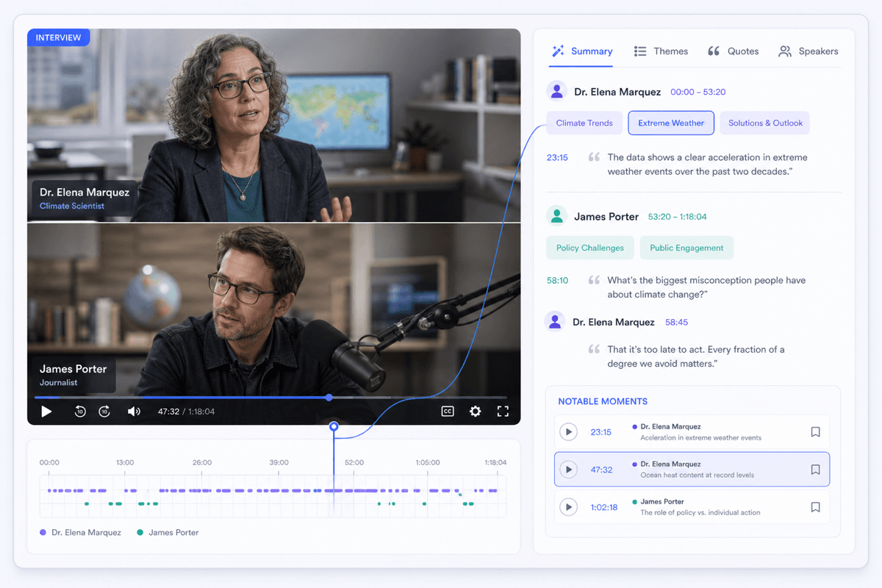Viewport: 882px width, 588px height.
Task: Jump to the 58:10 quote timestamp
Action: (557, 280)
